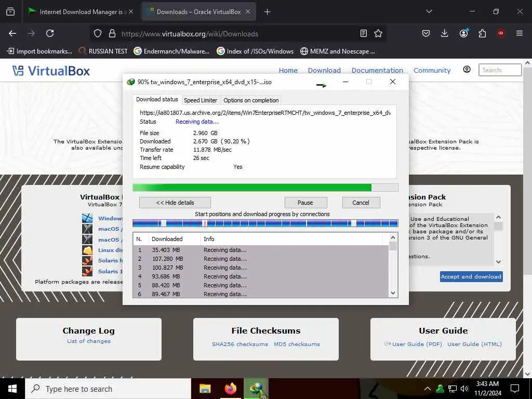Close the Downloads – Oracle VirtualBox tab
Screen dimensions: 532x399
(248, 12)
